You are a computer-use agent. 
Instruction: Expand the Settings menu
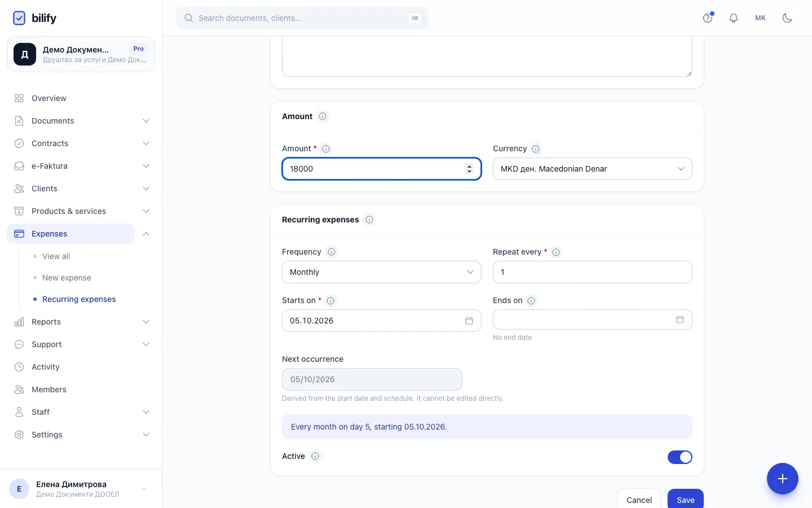coord(146,435)
